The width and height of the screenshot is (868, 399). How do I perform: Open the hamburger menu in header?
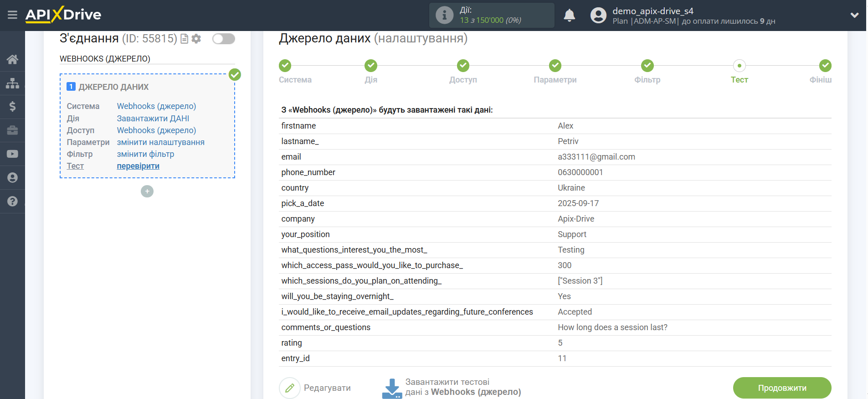point(12,15)
